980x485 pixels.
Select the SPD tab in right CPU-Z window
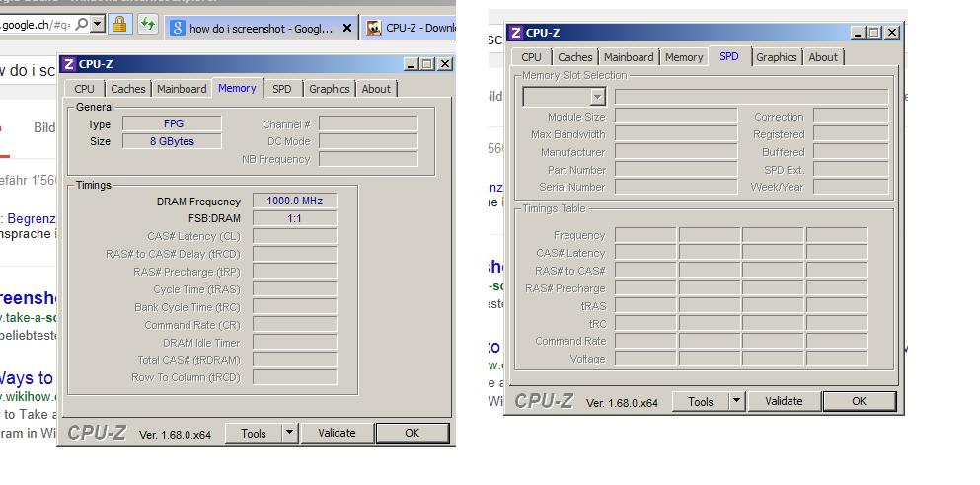728,56
